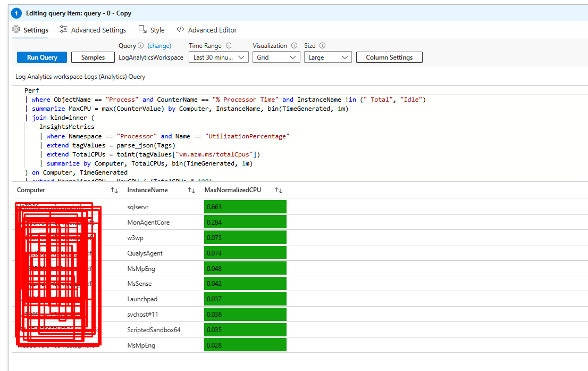Select the MonAgentCore cell
Screen dimensions: 588x371
click(148, 222)
